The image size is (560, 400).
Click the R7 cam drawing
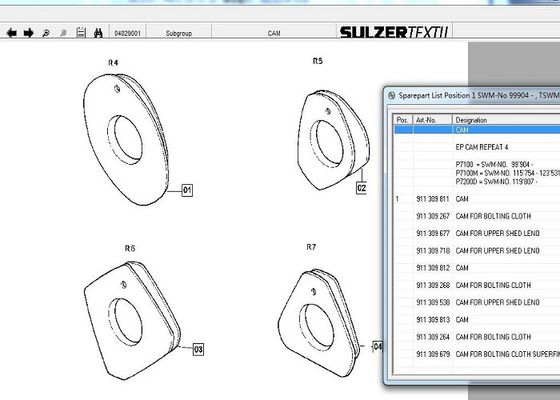click(320, 324)
